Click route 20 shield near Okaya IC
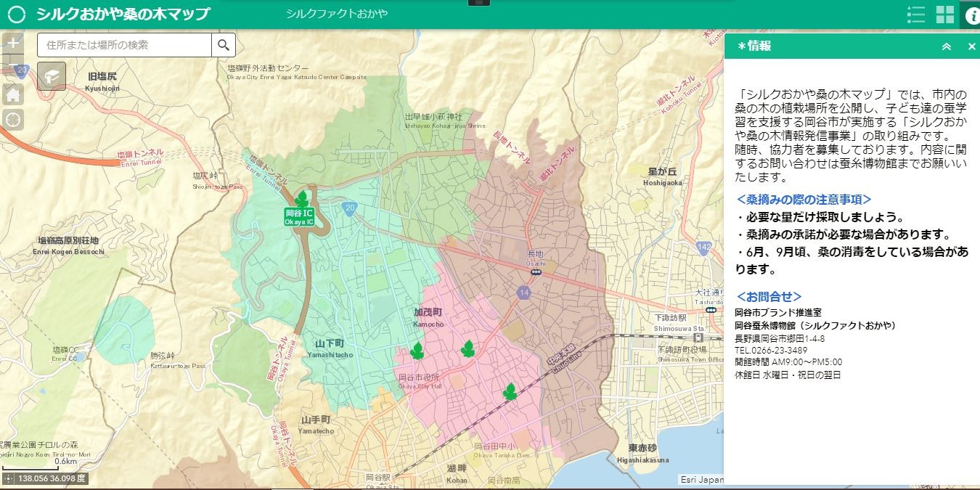 [x=351, y=208]
